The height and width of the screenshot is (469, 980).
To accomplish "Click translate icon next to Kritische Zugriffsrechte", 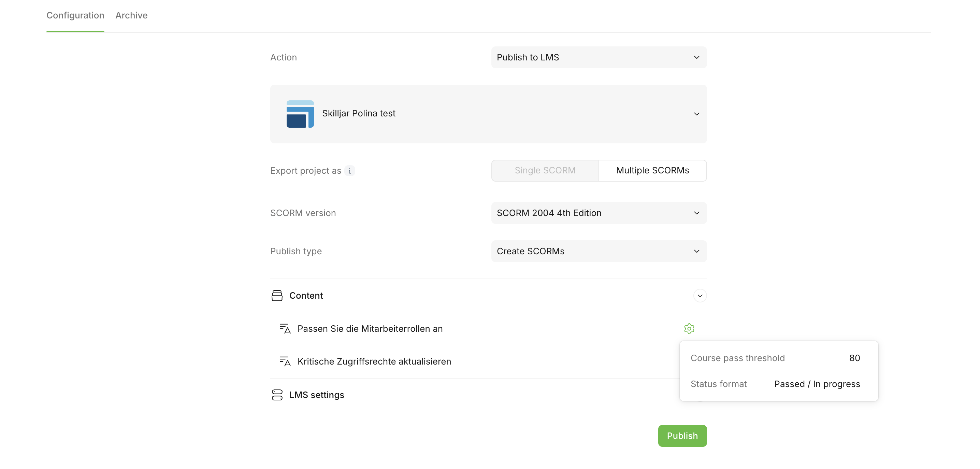I will (285, 361).
